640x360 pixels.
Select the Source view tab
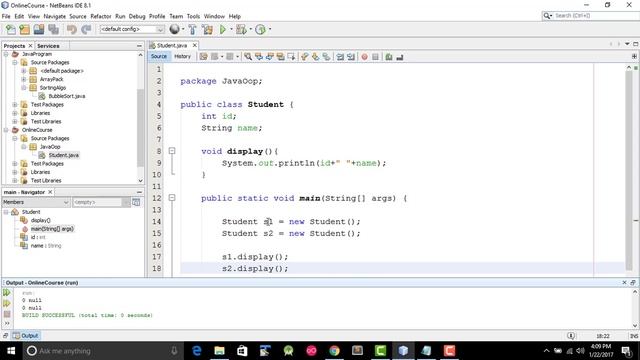coord(159,56)
